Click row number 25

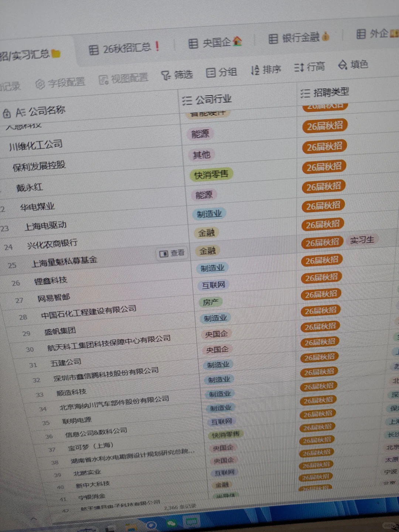coord(12,265)
